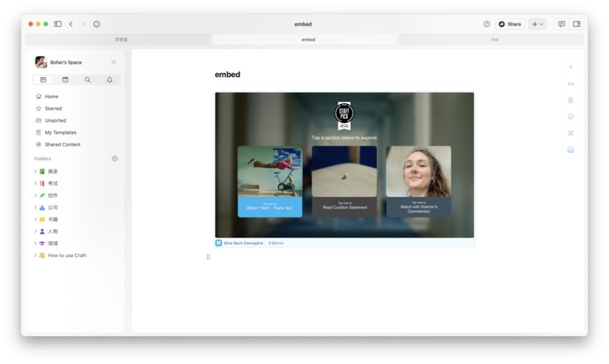Select the documents view tab in sidebar
Image resolution: width=609 pixels, height=364 pixels.
coord(43,80)
